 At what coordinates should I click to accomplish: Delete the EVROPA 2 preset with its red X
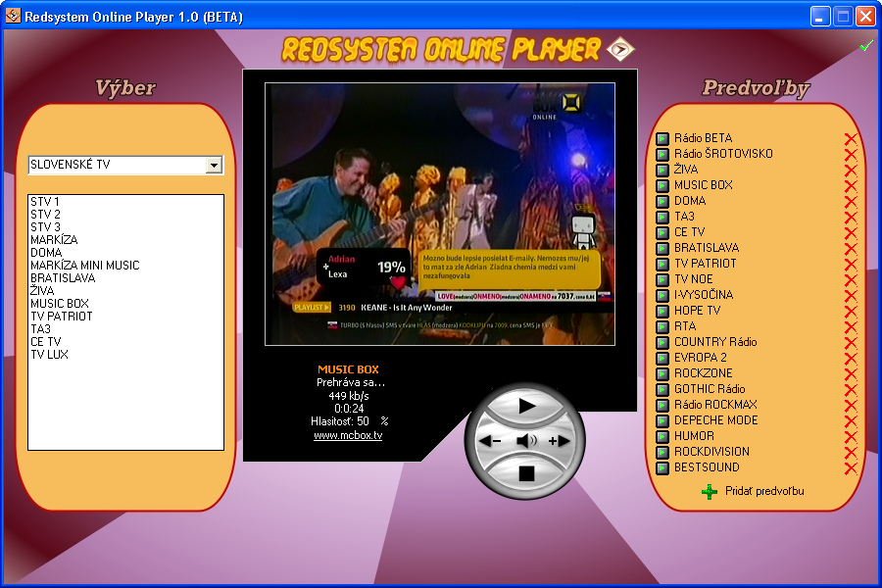point(851,359)
